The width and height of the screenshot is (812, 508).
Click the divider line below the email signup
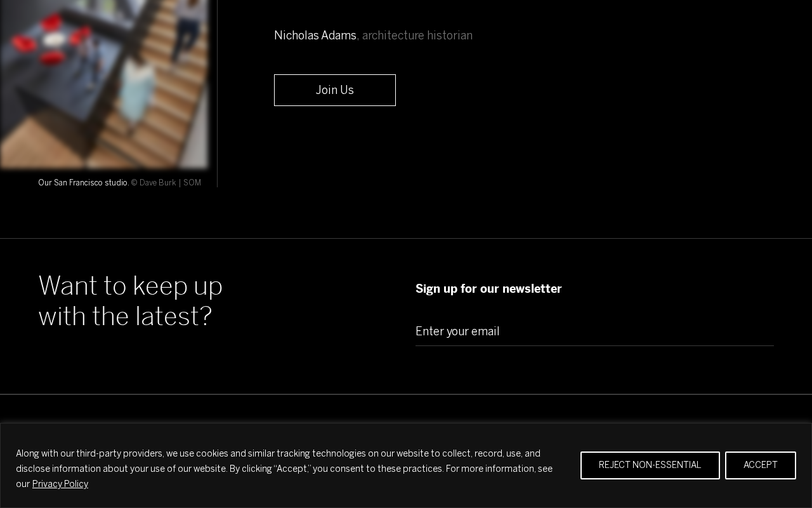click(406, 394)
